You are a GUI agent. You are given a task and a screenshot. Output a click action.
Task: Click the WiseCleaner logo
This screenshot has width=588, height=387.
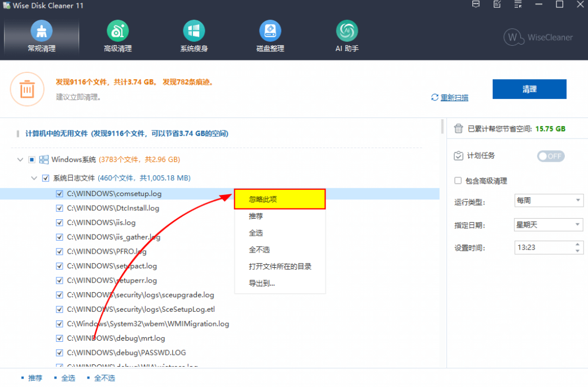538,37
